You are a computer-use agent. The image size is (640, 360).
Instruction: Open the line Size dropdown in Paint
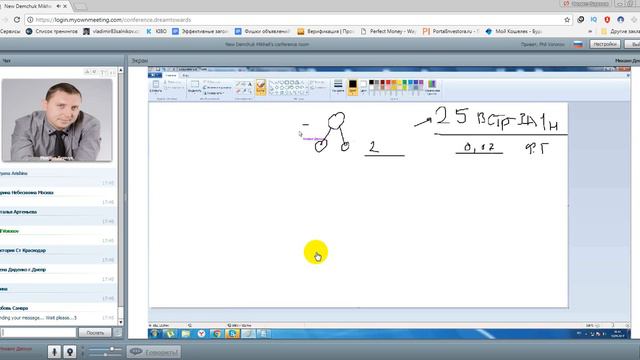click(x=338, y=86)
